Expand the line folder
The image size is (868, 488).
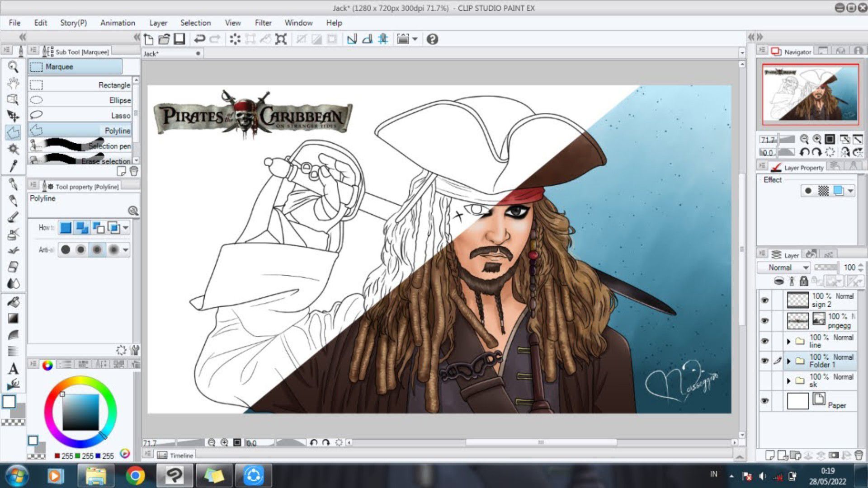point(789,341)
